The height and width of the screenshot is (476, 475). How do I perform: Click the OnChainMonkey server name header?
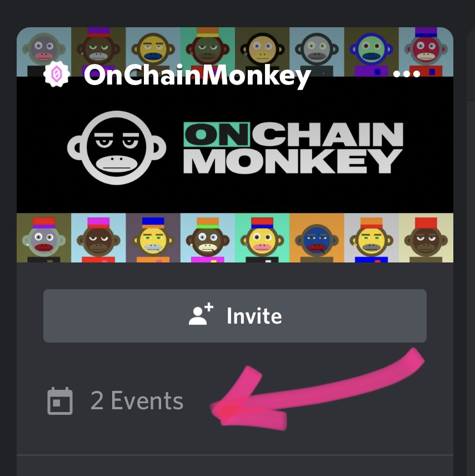pos(197,75)
